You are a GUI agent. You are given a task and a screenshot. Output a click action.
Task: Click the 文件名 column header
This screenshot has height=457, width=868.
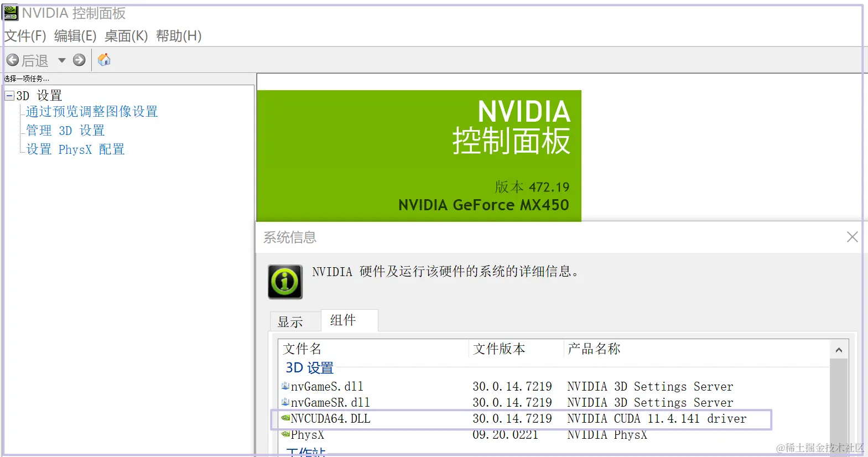302,349
